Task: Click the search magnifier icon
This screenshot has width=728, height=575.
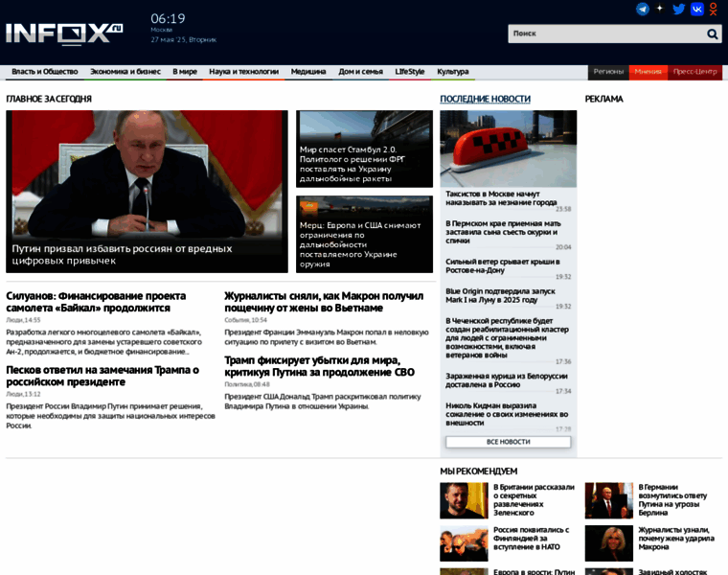Action: pyautogui.click(x=713, y=34)
